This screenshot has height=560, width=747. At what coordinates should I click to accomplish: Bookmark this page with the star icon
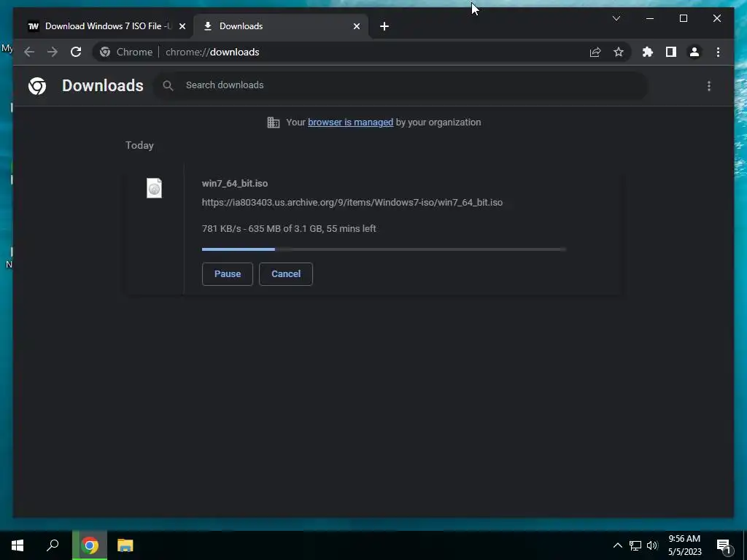(619, 52)
